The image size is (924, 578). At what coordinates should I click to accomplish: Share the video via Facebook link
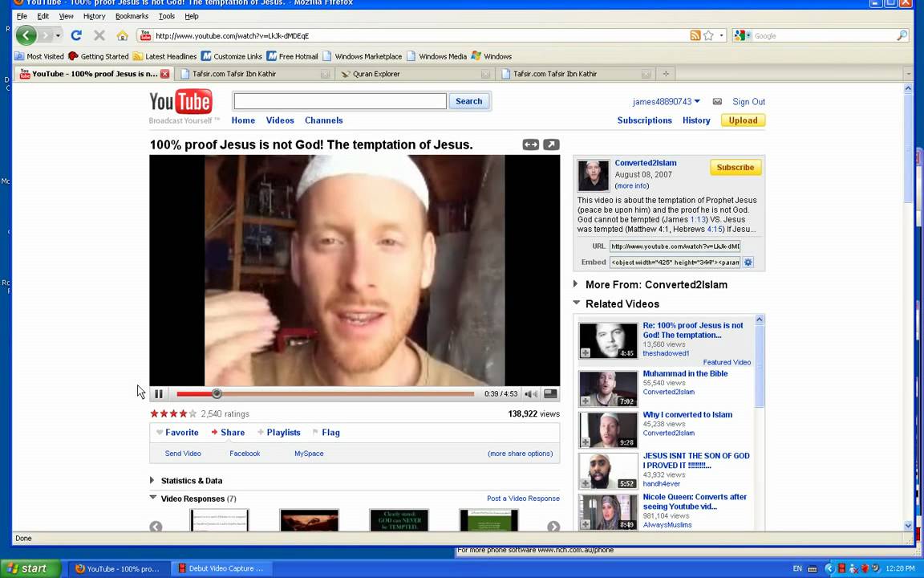245,454
